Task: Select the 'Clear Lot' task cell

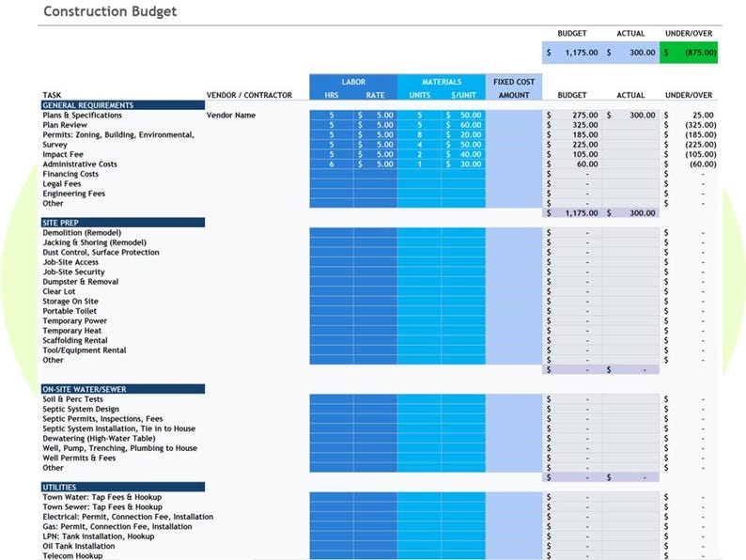Action: point(59,291)
